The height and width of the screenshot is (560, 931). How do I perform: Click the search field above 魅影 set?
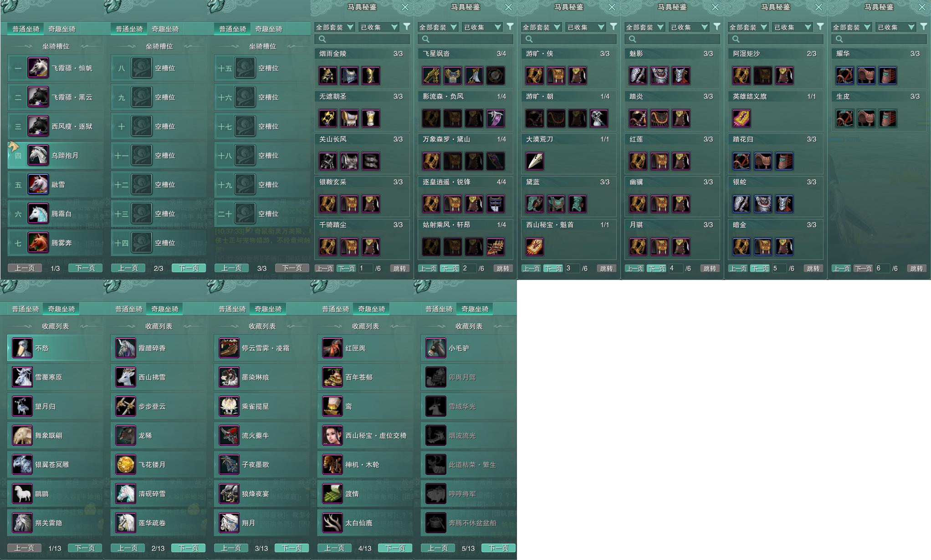tap(672, 39)
